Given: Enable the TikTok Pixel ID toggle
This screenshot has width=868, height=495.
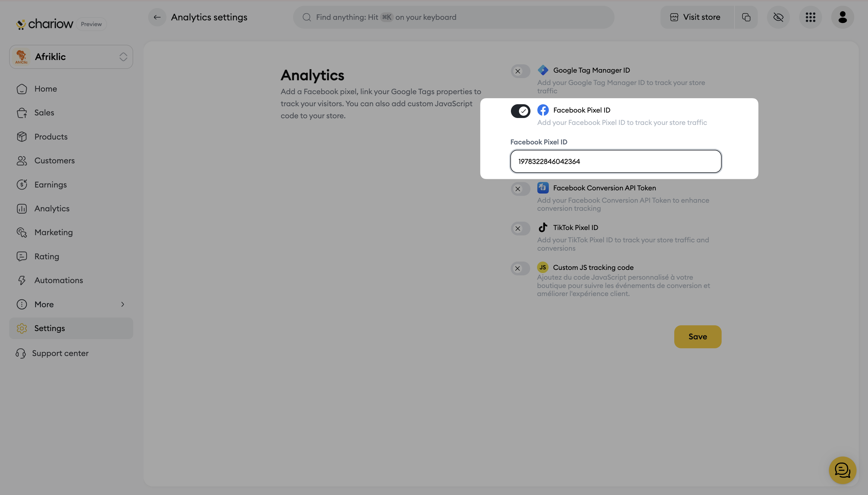Looking at the screenshot, I should [x=520, y=229].
